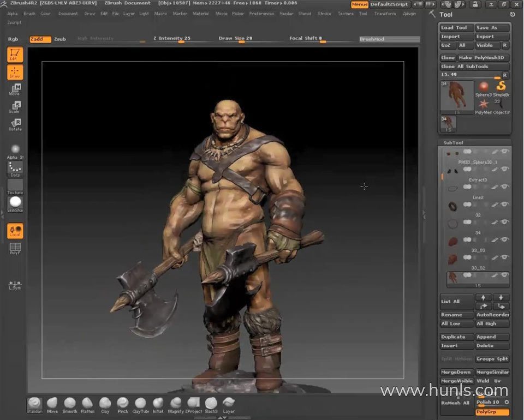This screenshot has height=420, width=524.
Task: Activate the Scale transform tool
Action: pos(15,107)
